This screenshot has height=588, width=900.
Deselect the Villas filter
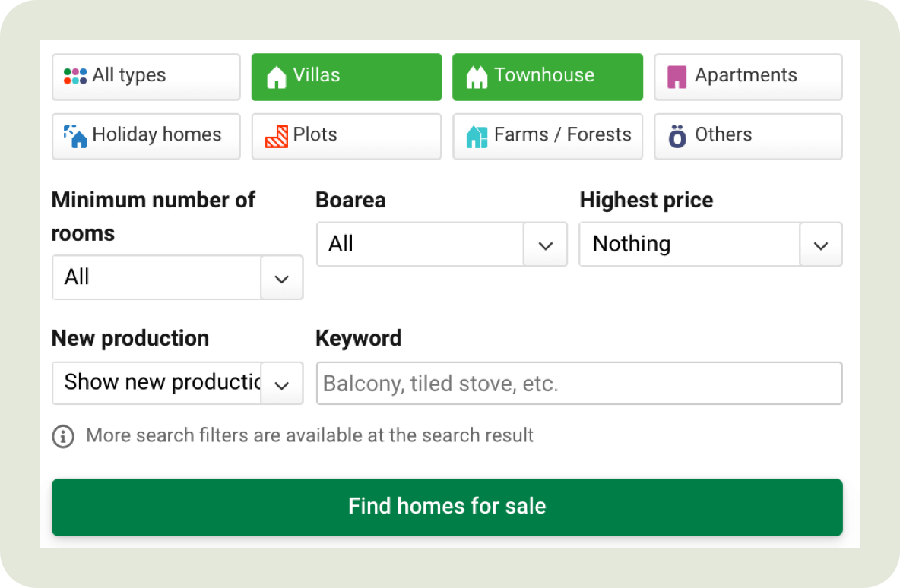(347, 76)
